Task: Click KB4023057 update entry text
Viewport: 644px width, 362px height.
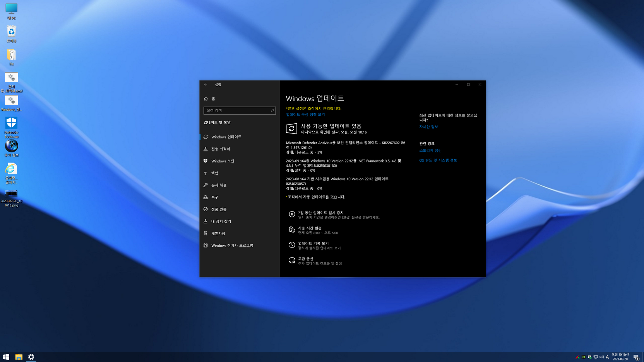Action: pyautogui.click(x=337, y=181)
